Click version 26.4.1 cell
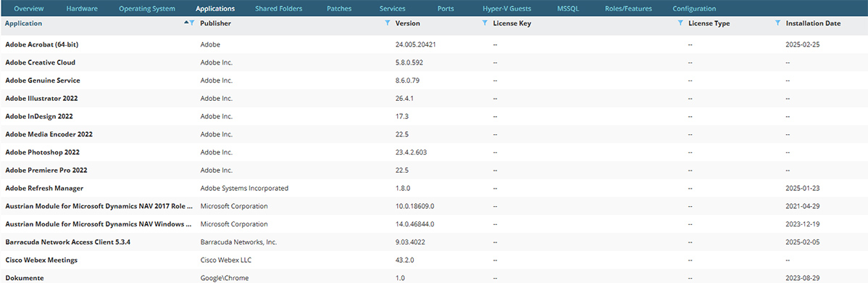The height and width of the screenshot is (283, 868). [405, 98]
